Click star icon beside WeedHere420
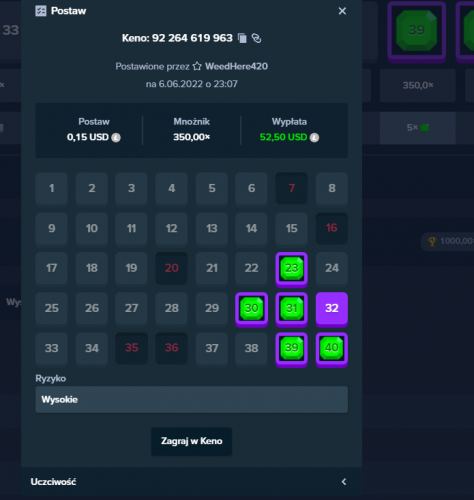Viewport: 474px width, 500px height. click(x=197, y=66)
